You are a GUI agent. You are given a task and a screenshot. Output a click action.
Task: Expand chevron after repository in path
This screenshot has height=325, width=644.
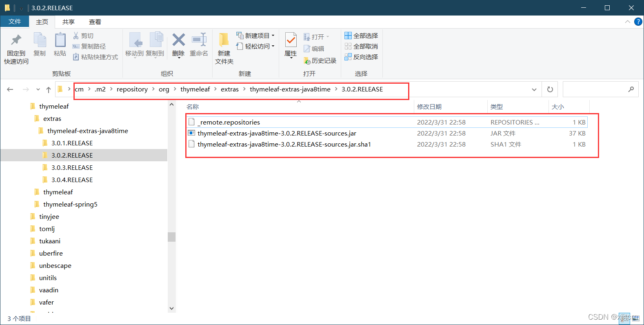pos(153,89)
